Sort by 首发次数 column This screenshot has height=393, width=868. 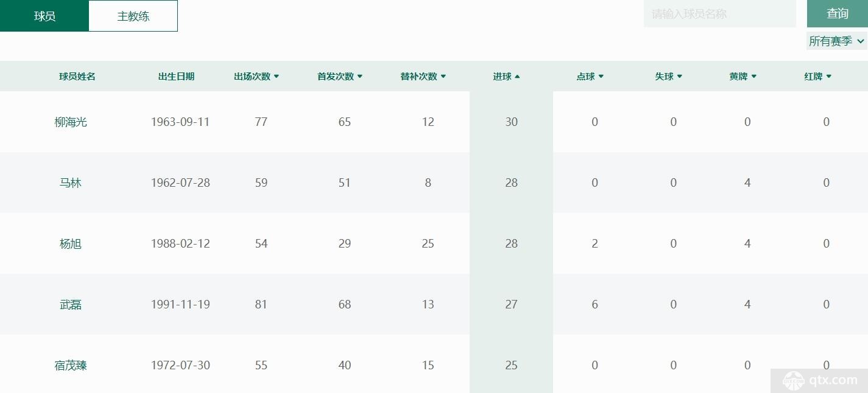click(x=340, y=76)
